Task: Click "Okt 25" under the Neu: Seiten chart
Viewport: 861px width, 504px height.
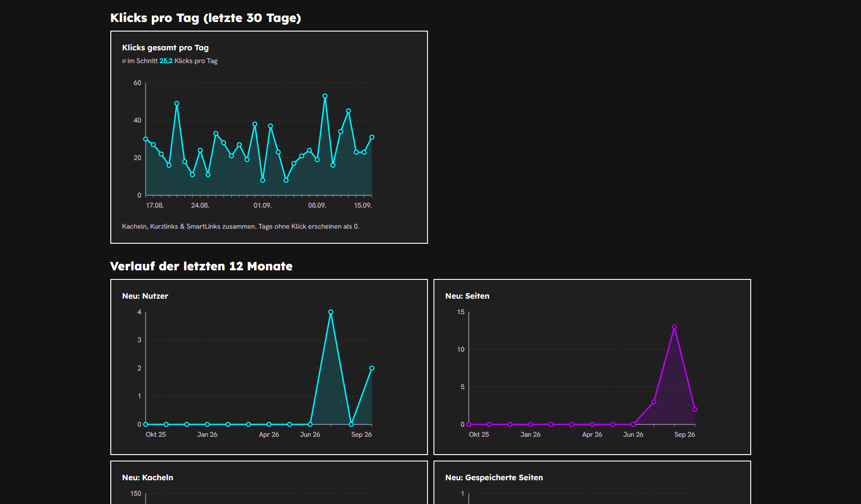Action: 479,434
